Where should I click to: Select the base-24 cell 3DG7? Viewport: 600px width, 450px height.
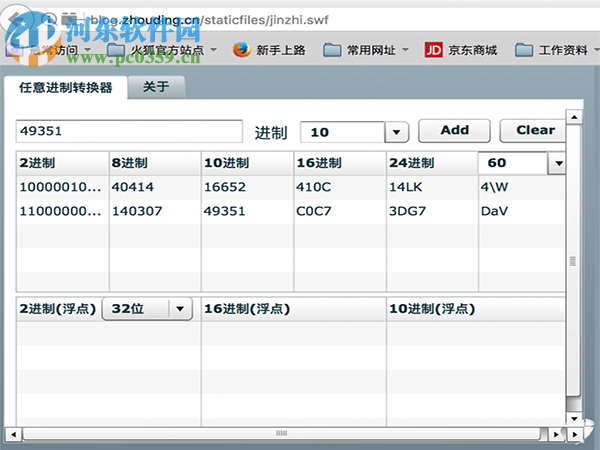(x=432, y=211)
